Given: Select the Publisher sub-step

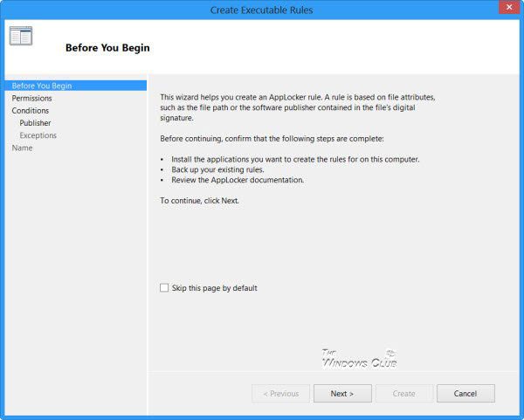Looking at the screenshot, I should (35, 123).
